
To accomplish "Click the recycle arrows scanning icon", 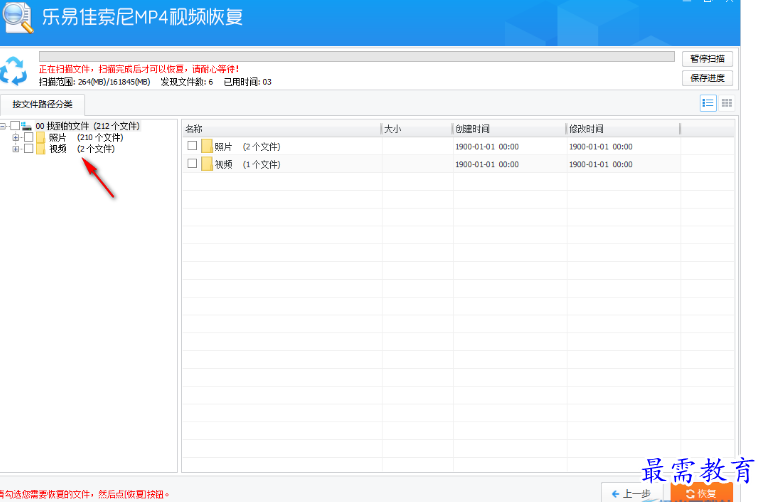I will coord(13,71).
